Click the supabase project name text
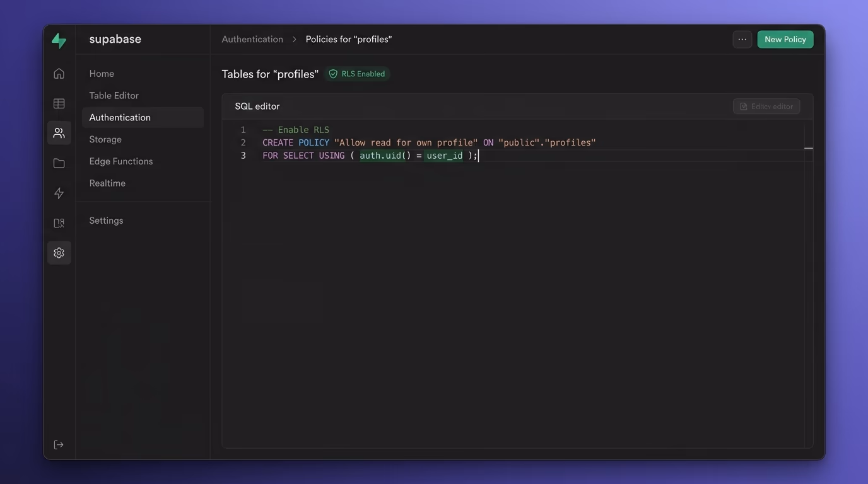 (115, 39)
